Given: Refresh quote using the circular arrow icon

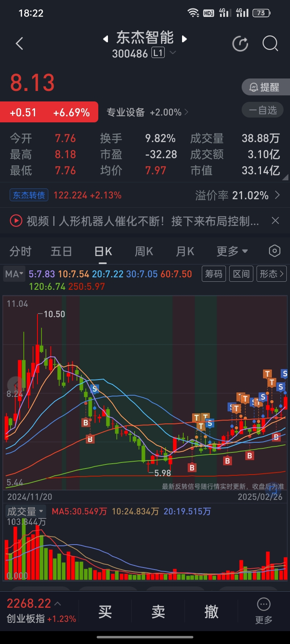Looking at the screenshot, I should (x=240, y=43).
